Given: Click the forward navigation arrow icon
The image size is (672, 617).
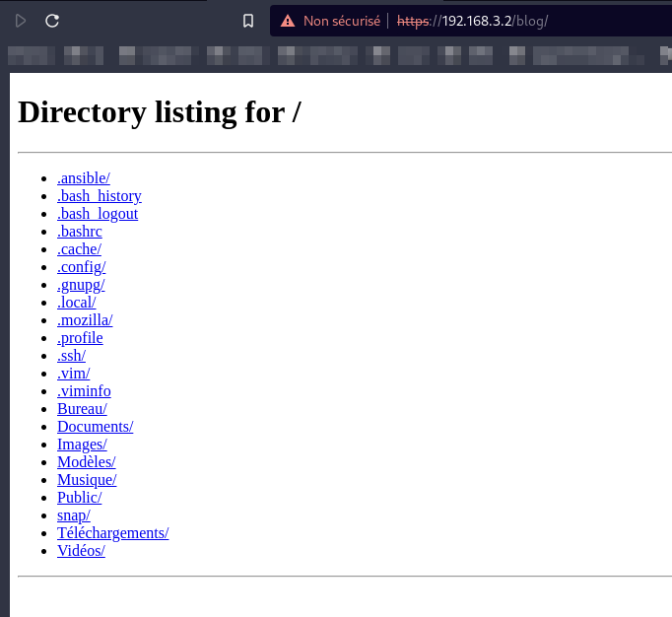Looking at the screenshot, I should click(x=21, y=21).
